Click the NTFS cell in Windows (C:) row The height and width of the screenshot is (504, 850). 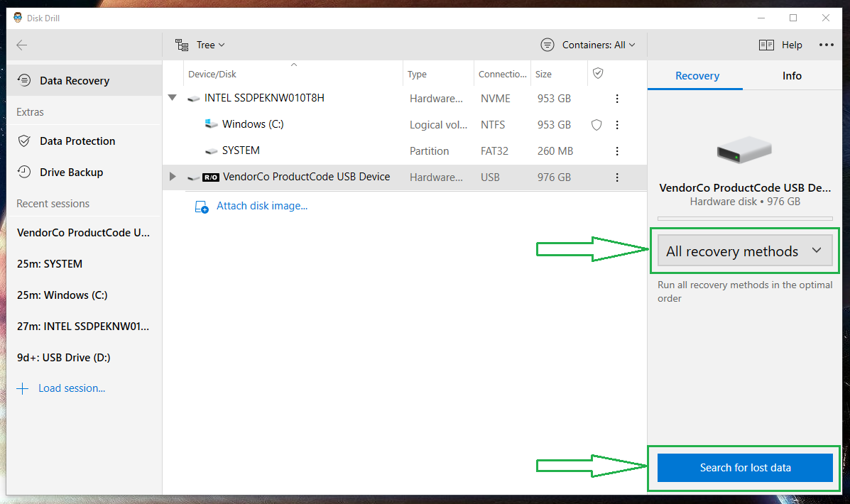click(493, 125)
